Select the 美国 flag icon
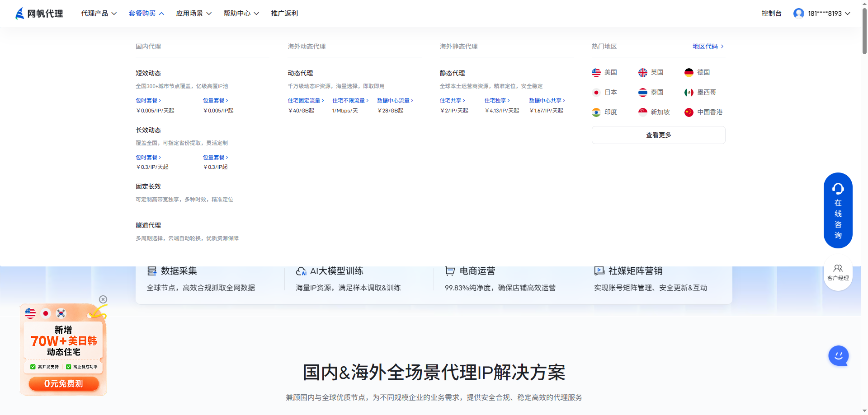The width and height of the screenshot is (868, 415). tap(596, 72)
